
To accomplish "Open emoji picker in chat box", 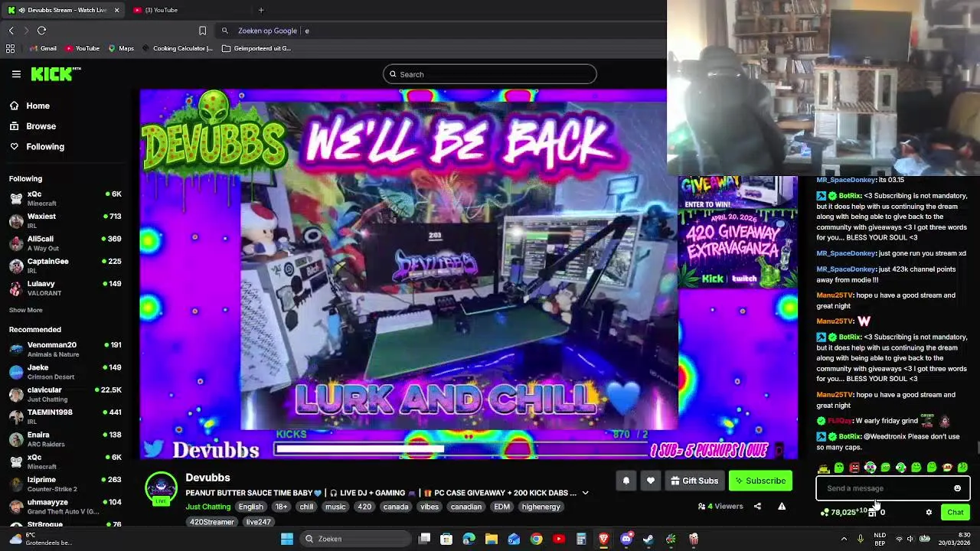I will pyautogui.click(x=957, y=488).
